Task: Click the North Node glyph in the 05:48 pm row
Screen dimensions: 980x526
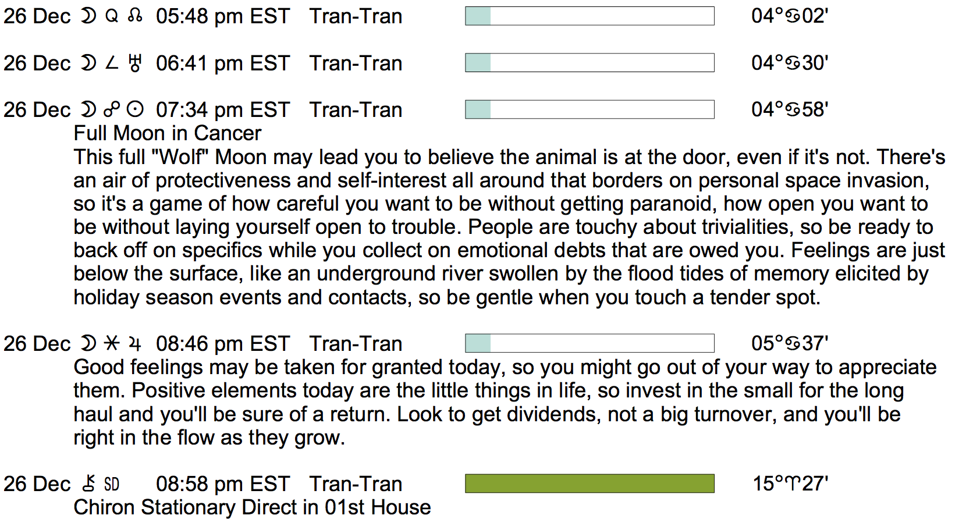Action: (x=135, y=16)
